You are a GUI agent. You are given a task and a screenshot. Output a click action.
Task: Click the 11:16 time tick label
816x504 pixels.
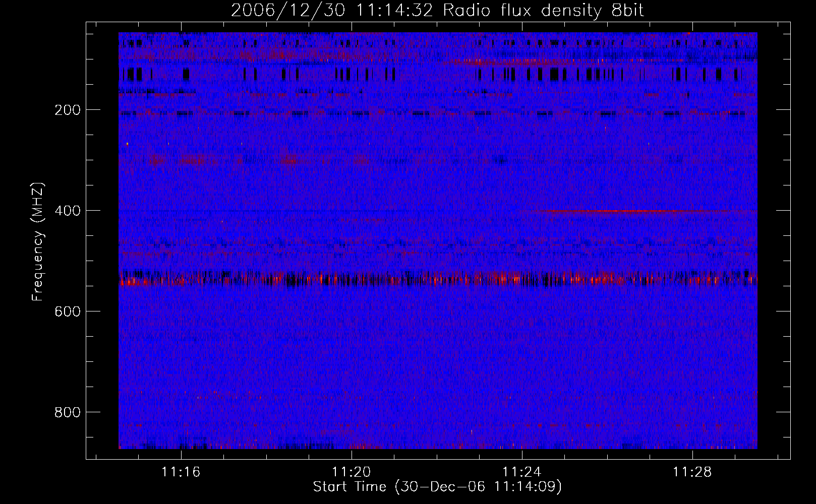tap(181, 472)
